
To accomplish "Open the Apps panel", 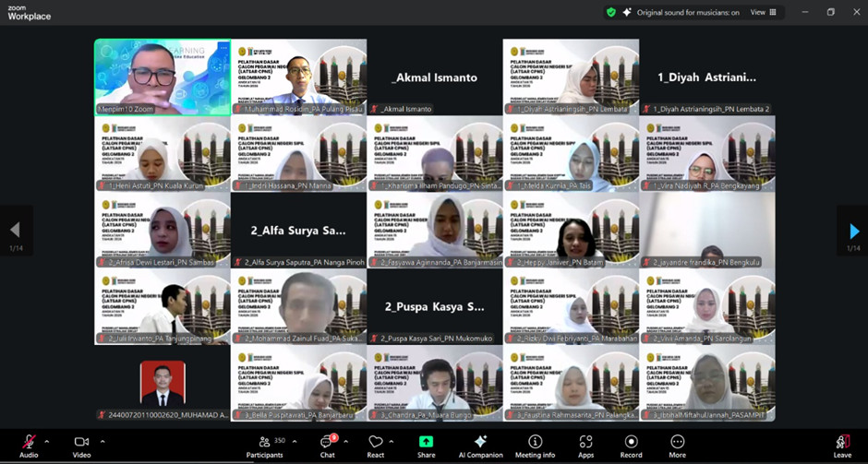I will 585,444.
